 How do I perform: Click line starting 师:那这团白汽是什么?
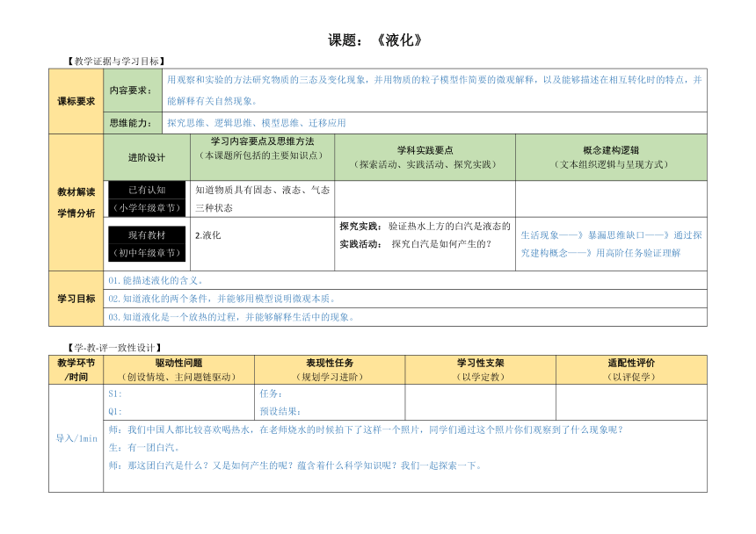pos(295,465)
